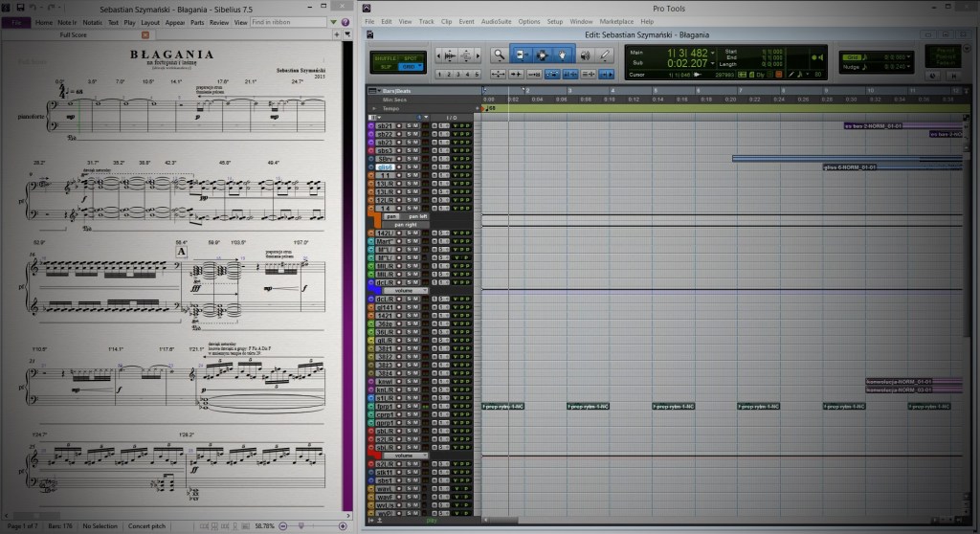
Task: Select the Trim tool
Action: click(521, 55)
